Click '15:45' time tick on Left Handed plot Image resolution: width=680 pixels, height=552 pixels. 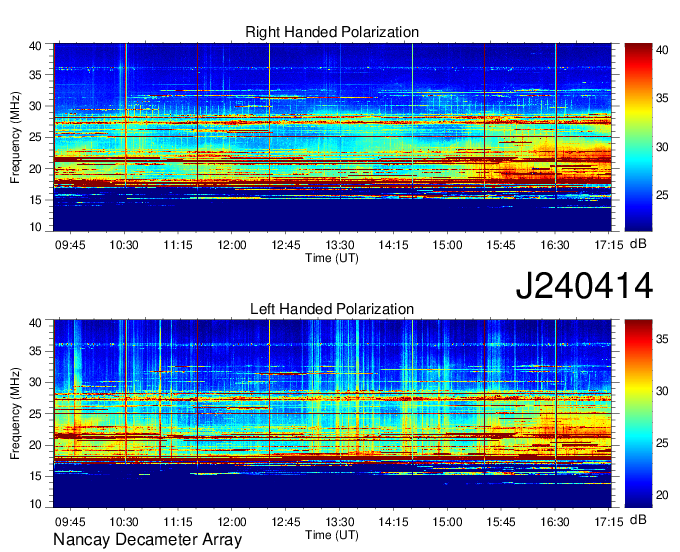click(x=501, y=522)
